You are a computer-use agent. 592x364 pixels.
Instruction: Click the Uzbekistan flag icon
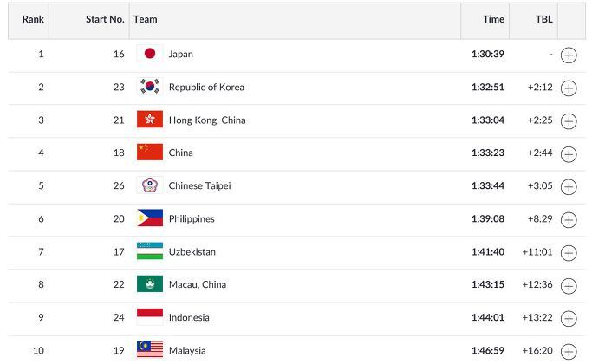point(150,251)
